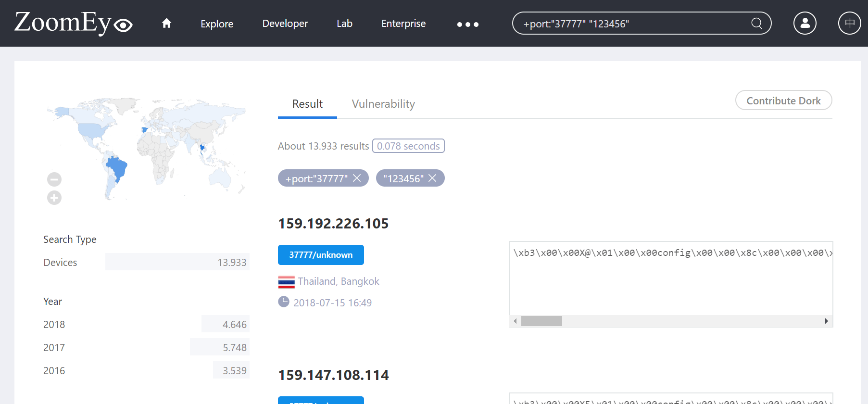Image resolution: width=868 pixels, height=404 pixels.
Task: Expand the three-dot more menu
Action: (x=468, y=24)
